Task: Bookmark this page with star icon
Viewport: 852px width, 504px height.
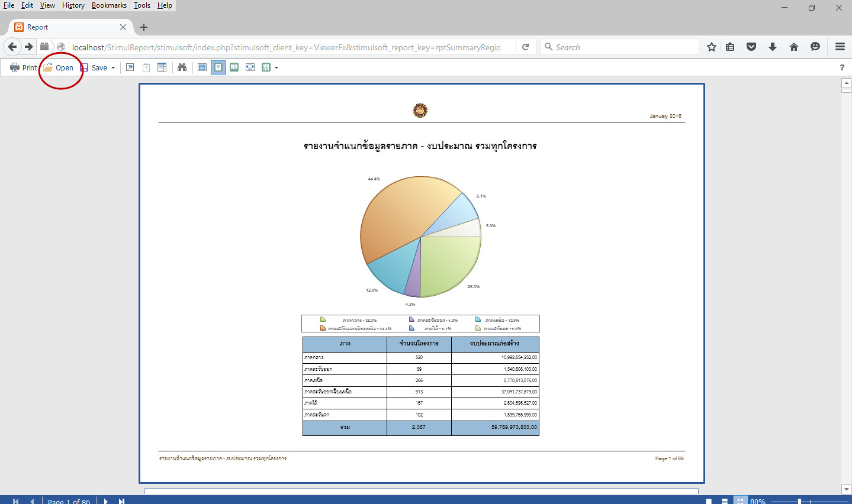Action: point(712,47)
